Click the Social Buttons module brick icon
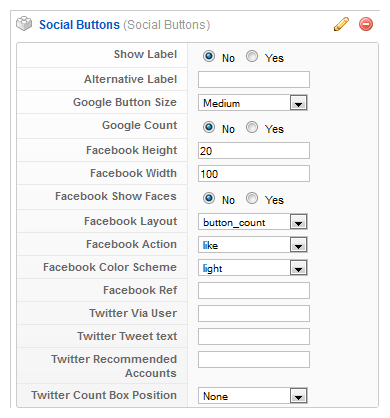The width and height of the screenshot is (390, 418). [x=24, y=24]
